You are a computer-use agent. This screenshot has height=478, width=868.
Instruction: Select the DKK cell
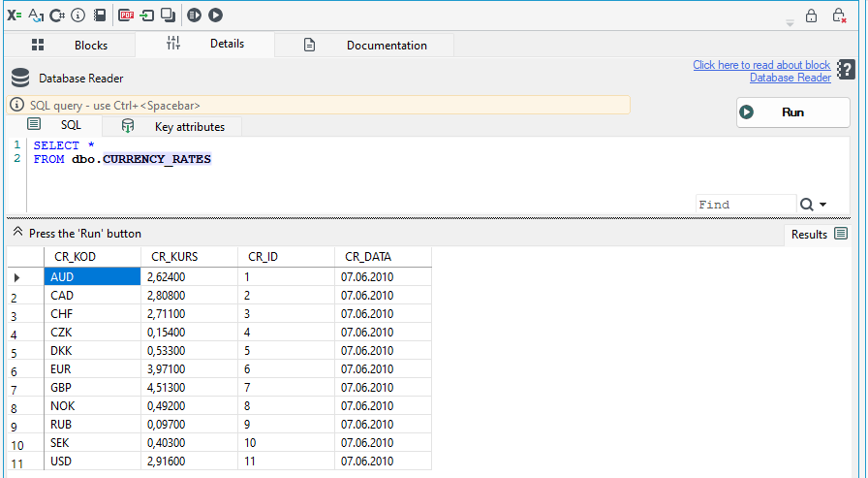tap(92, 350)
